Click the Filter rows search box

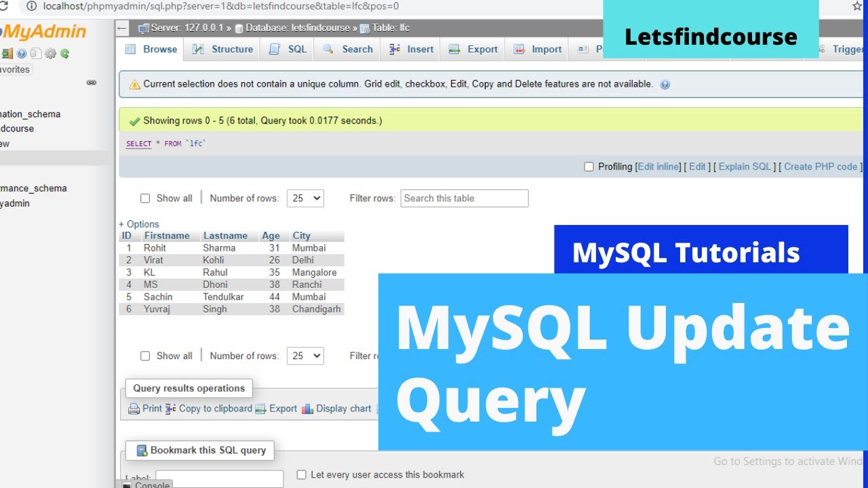pyautogui.click(x=465, y=199)
